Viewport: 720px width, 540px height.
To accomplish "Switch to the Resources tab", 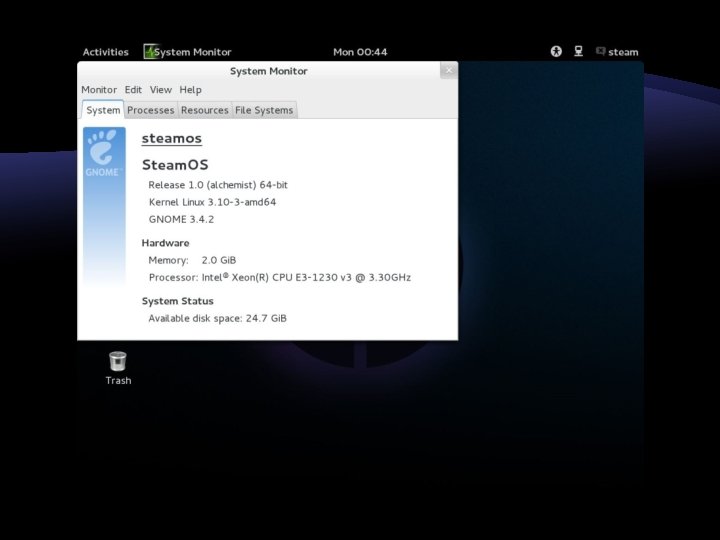I will (204, 110).
